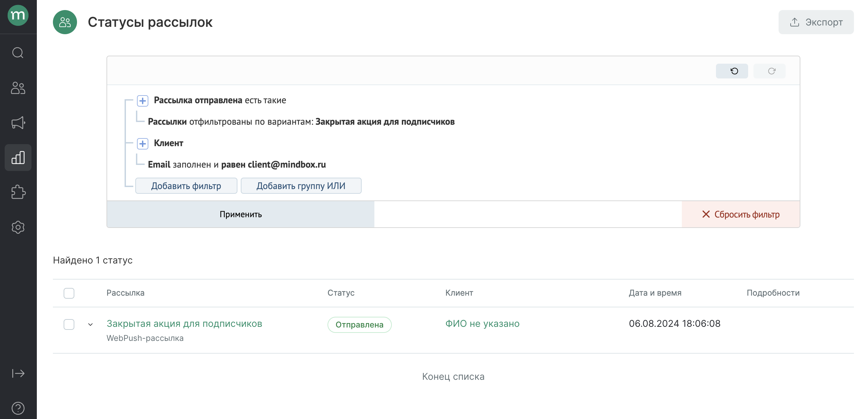Expand row details chevron for 'Закрытая акция'
868x419 pixels.
click(90, 324)
